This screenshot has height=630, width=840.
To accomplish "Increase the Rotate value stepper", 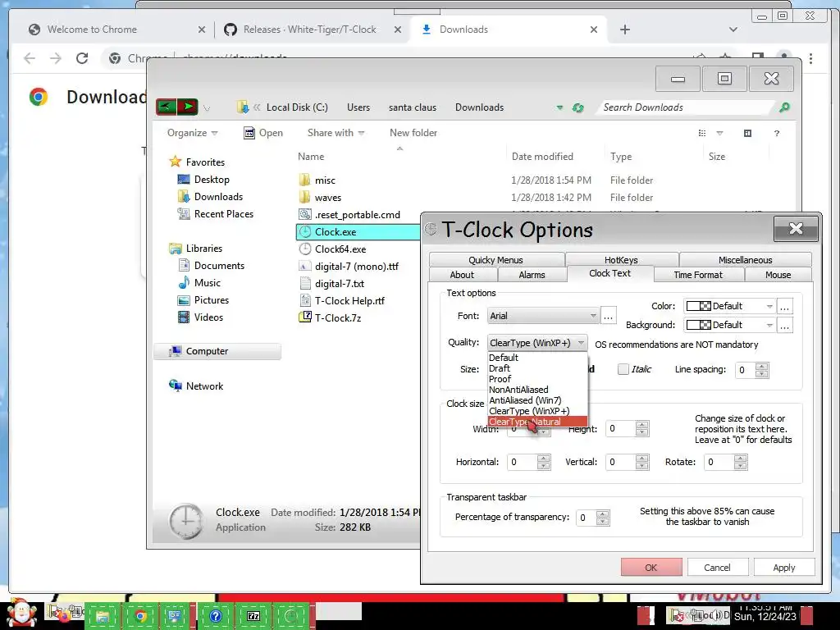I will (x=741, y=459).
